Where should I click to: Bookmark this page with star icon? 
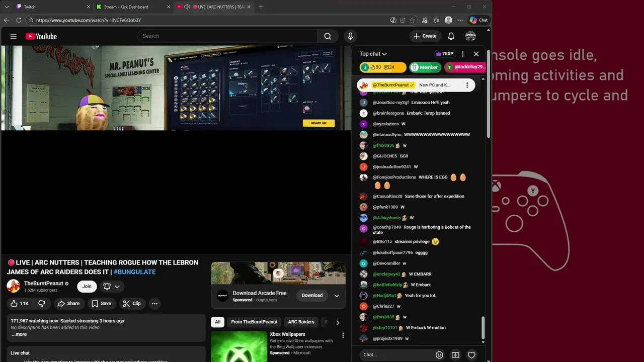[413, 20]
